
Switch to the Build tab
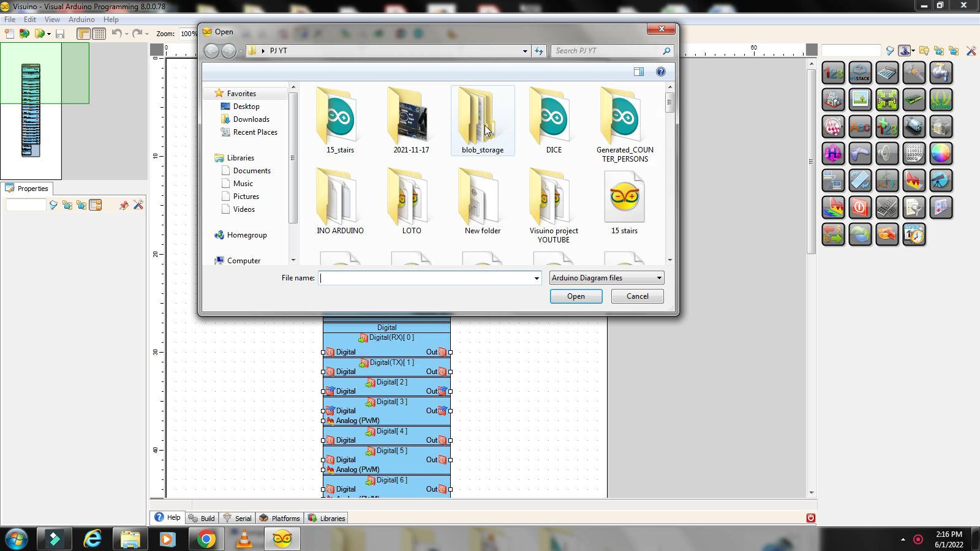tap(201, 518)
